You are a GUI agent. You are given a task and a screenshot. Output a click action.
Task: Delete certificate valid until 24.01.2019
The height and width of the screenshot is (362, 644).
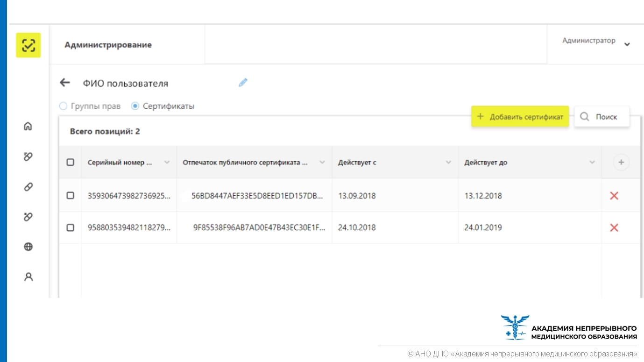click(x=614, y=227)
